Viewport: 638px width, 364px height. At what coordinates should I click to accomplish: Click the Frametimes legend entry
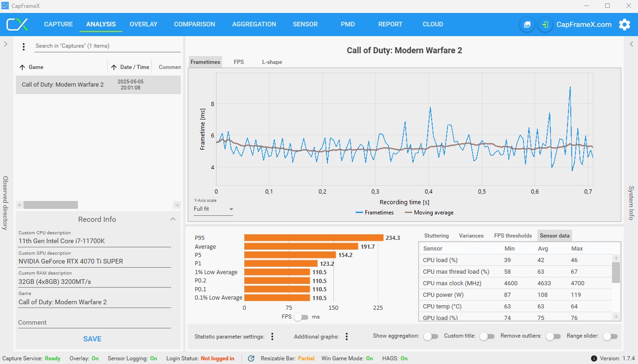tap(375, 213)
